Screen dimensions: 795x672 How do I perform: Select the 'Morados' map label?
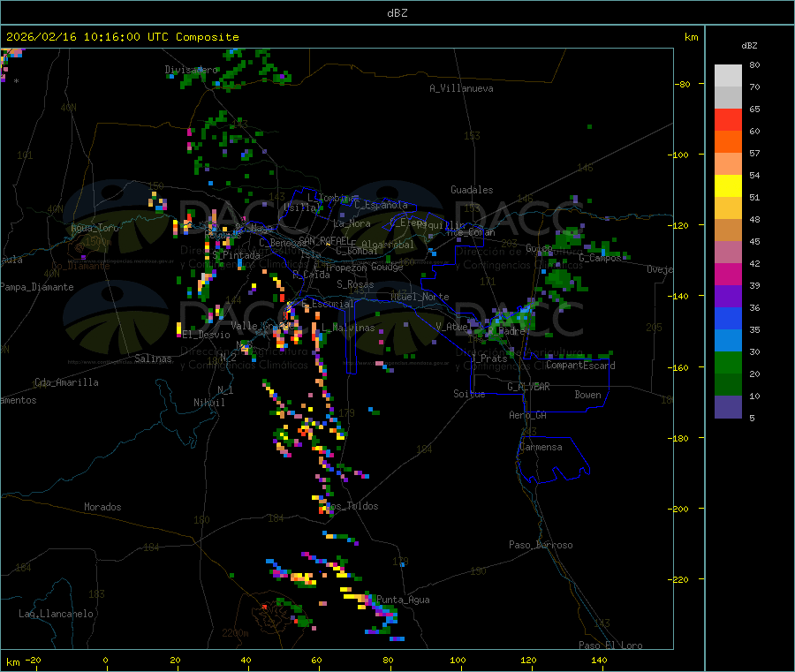pos(102,507)
